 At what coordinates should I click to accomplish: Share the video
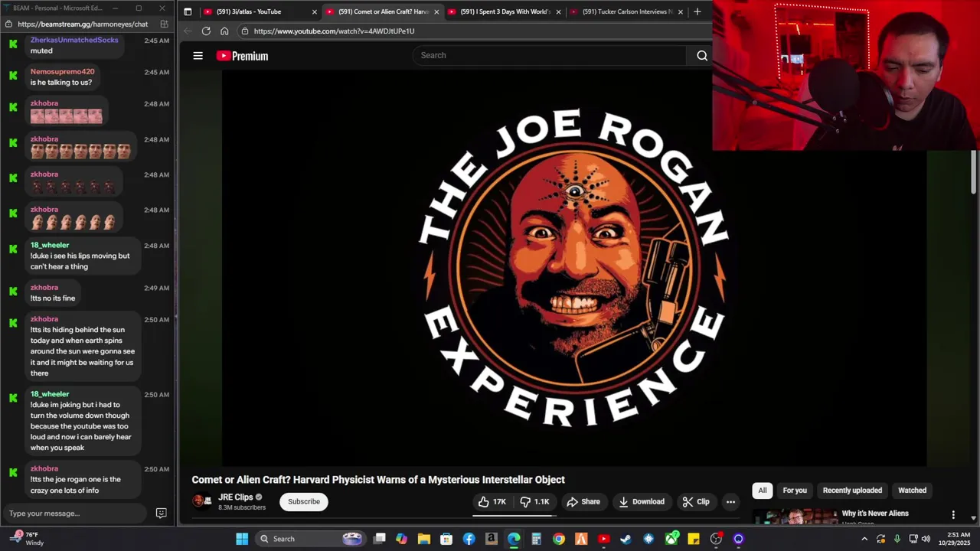coord(583,501)
